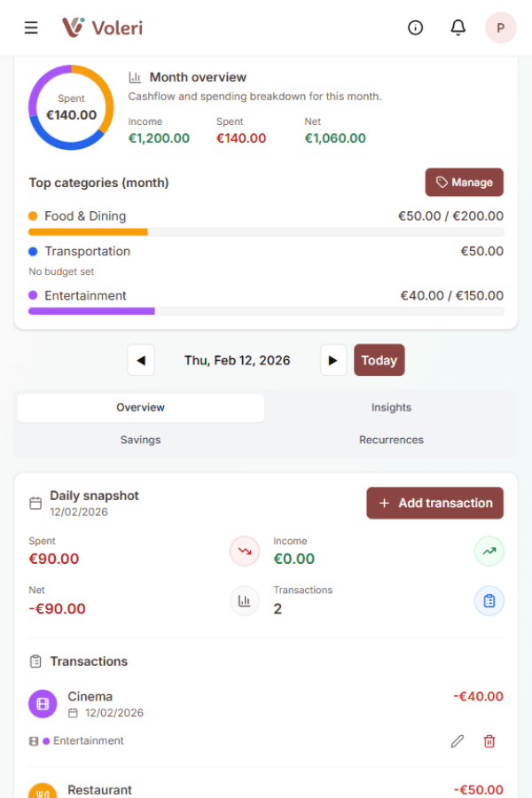Advance to next day with right arrow

(x=332, y=360)
